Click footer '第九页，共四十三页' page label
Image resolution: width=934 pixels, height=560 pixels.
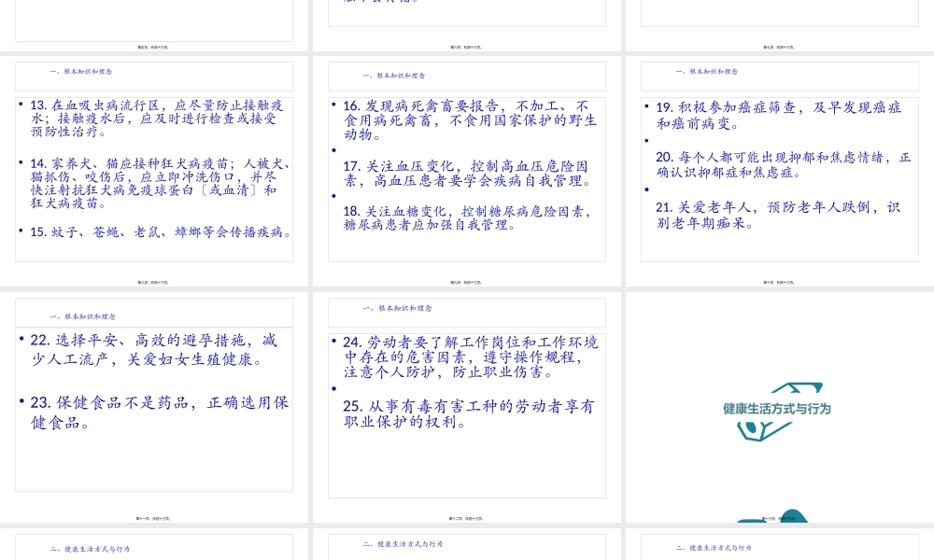(466, 282)
